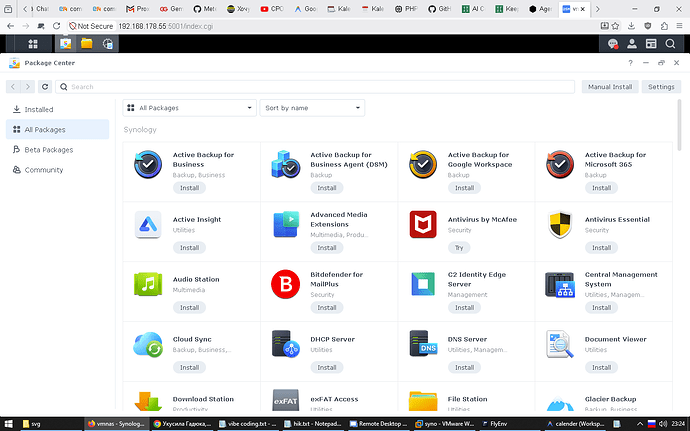This screenshot has height=431, width=690.
Task: Reload the browser page
Action: [x=56, y=26]
